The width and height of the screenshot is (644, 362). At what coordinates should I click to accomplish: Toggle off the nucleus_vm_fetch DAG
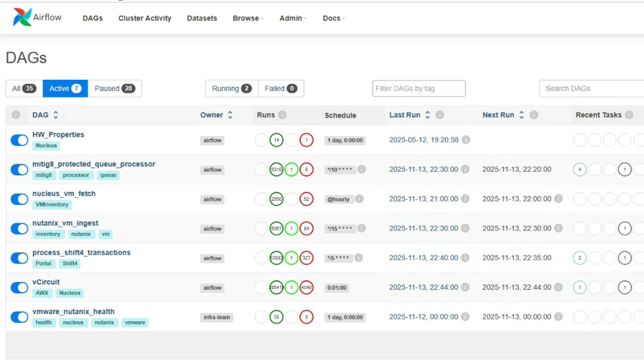[19, 199]
